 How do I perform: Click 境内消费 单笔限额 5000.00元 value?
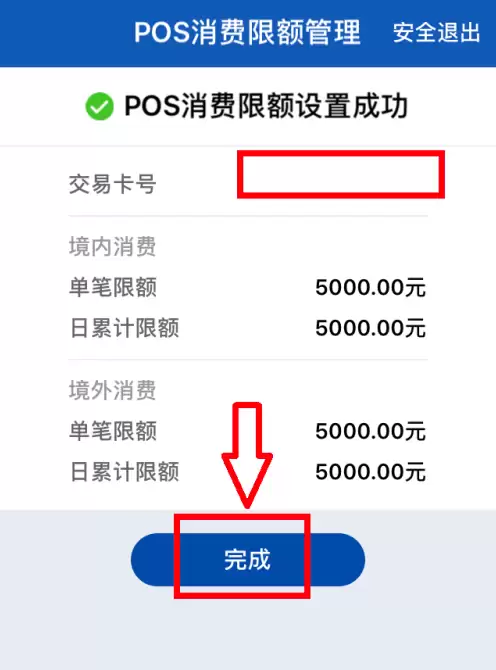tap(370, 287)
